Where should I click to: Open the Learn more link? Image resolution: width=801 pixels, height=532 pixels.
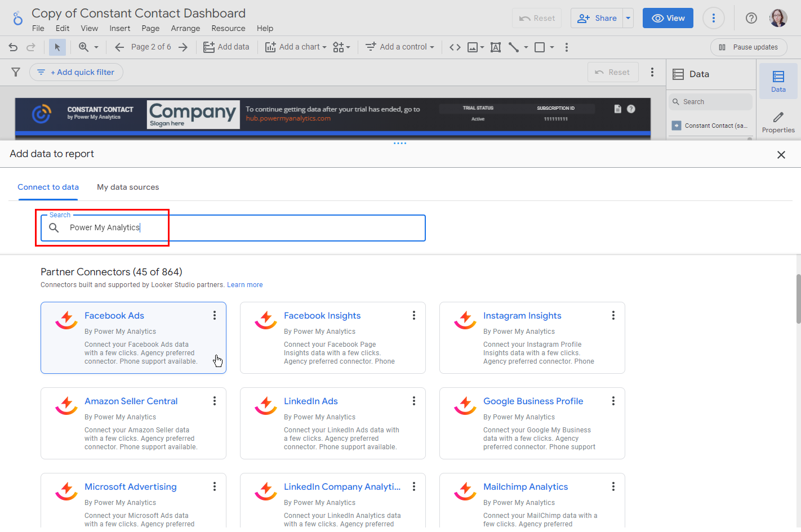pos(244,285)
